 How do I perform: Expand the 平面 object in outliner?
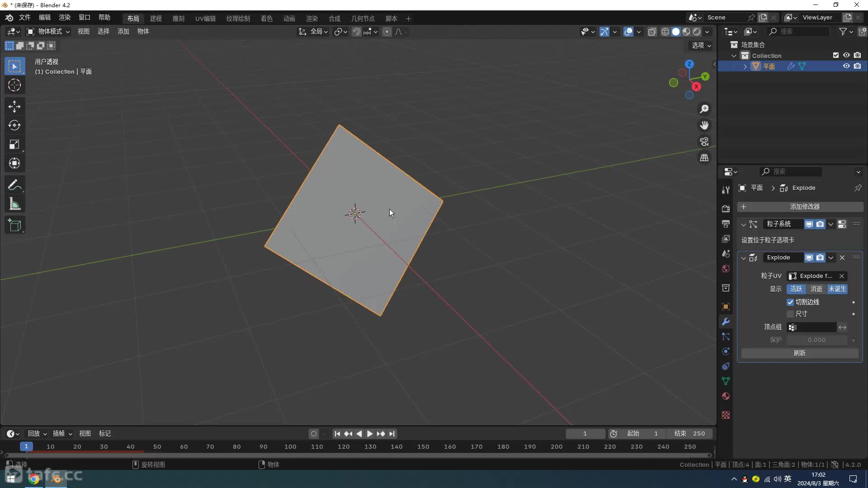(x=745, y=66)
